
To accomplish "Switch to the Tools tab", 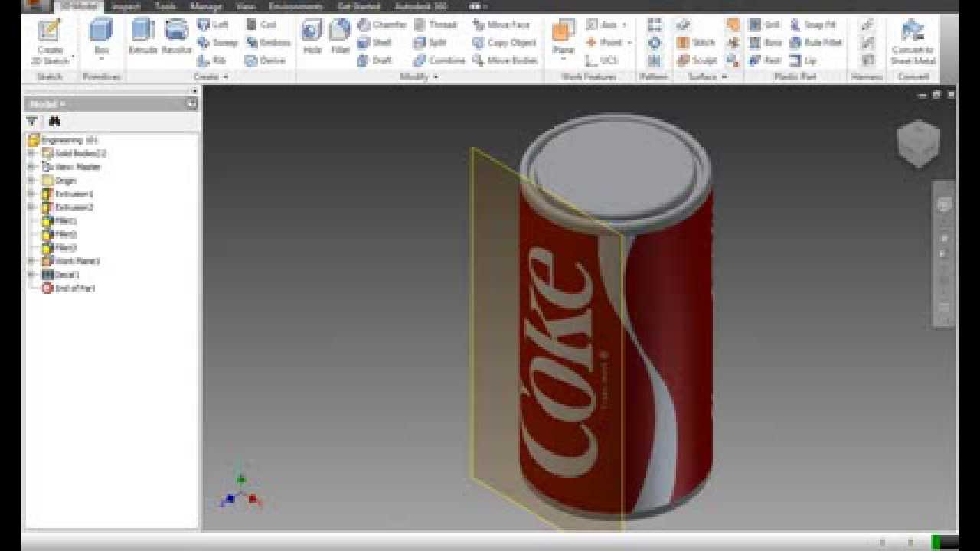I will [165, 6].
